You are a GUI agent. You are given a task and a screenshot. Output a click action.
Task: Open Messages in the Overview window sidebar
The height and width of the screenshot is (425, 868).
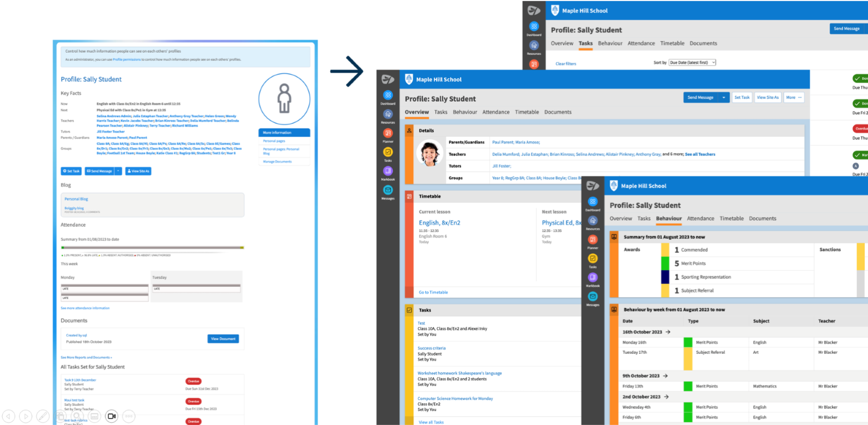(x=388, y=190)
